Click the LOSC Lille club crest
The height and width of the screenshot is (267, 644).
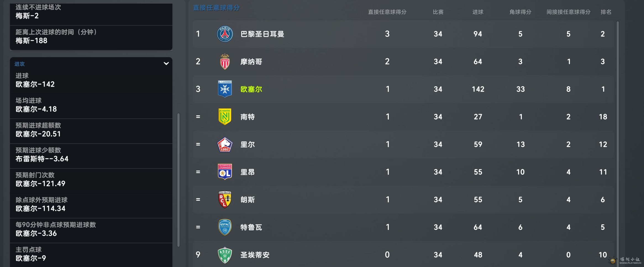225,144
